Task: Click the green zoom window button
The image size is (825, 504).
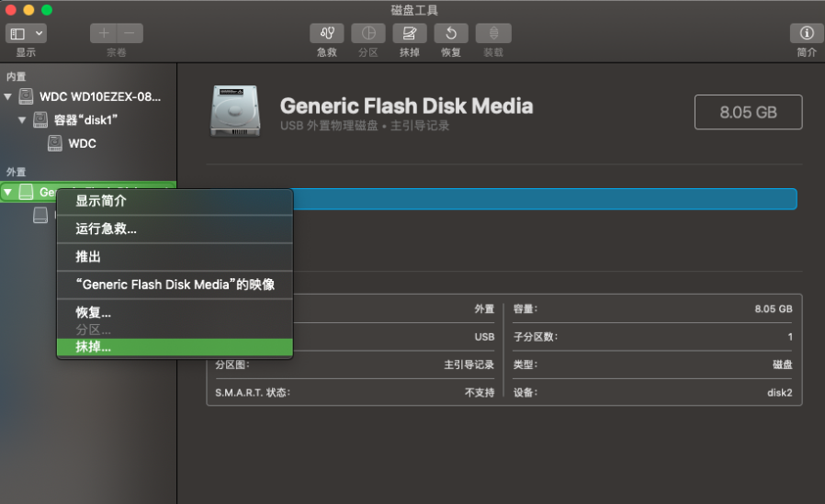Action: [47, 9]
